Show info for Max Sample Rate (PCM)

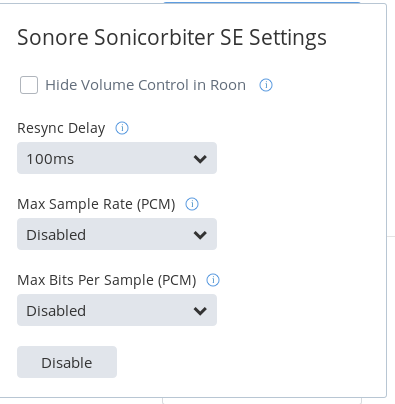tap(192, 204)
